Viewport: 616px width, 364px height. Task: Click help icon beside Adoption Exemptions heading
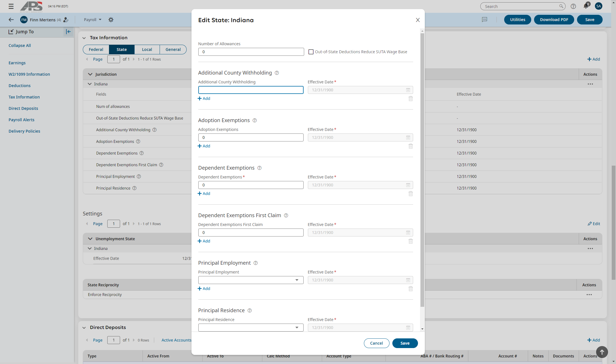(x=255, y=120)
